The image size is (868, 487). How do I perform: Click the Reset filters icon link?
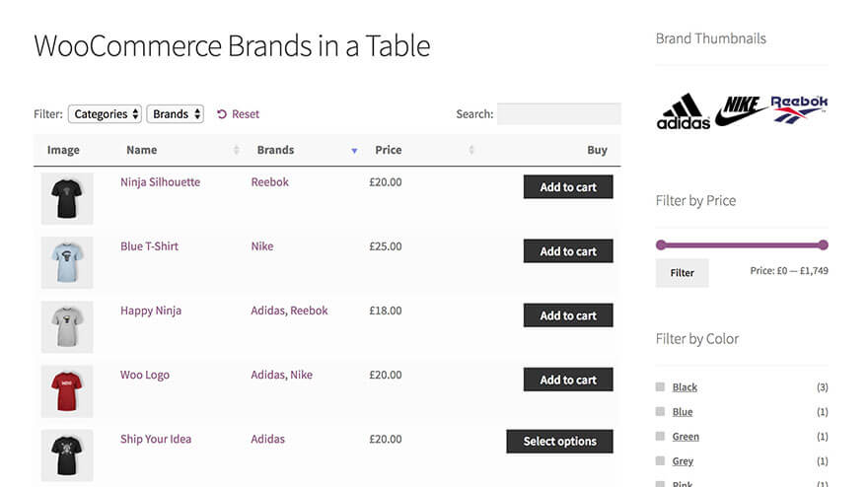[222, 114]
